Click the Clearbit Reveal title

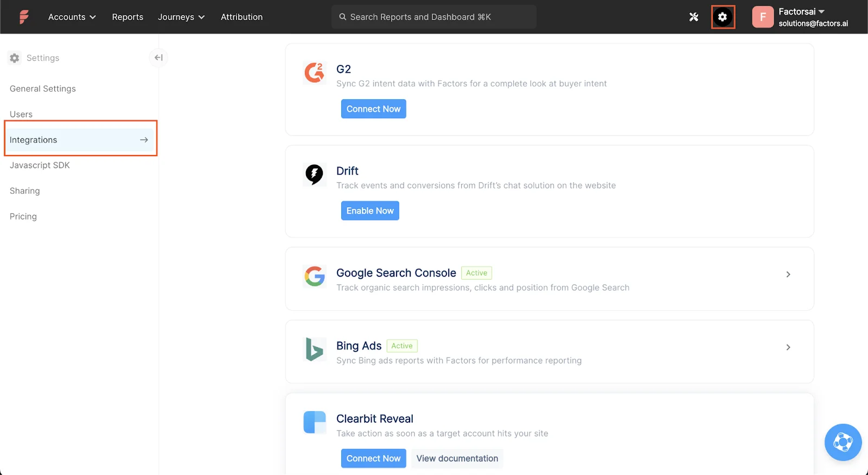click(x=374, y=419)
